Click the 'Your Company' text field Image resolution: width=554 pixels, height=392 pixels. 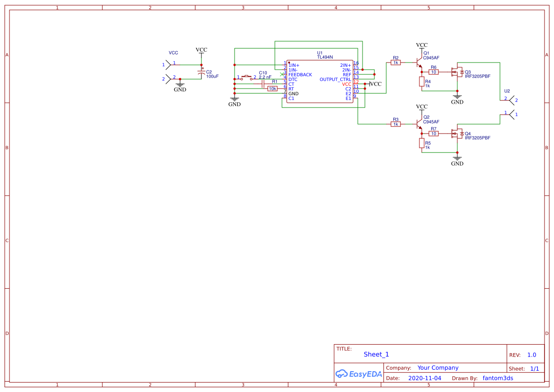coord(438,368)
